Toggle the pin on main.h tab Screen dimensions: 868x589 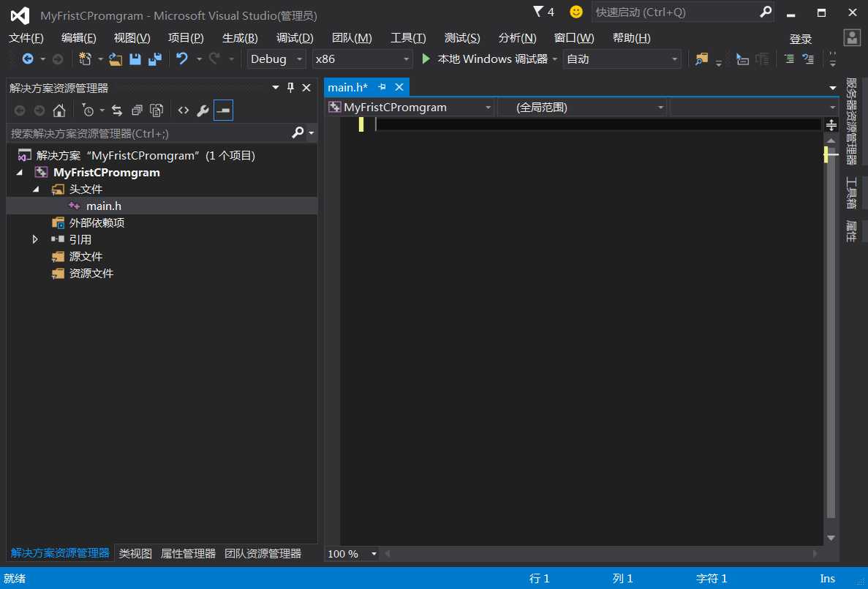(x=382, y=87)
